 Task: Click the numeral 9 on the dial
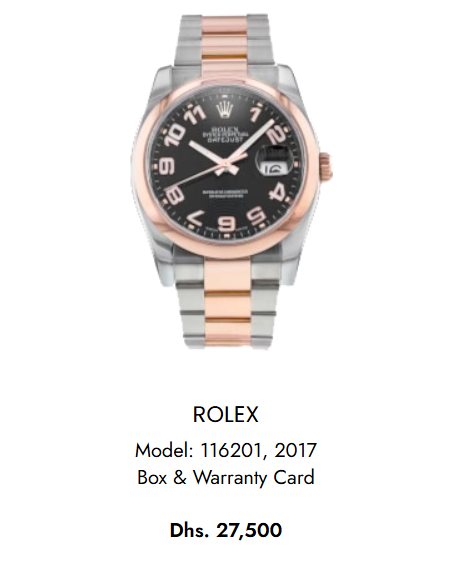(x=166, y=166)
